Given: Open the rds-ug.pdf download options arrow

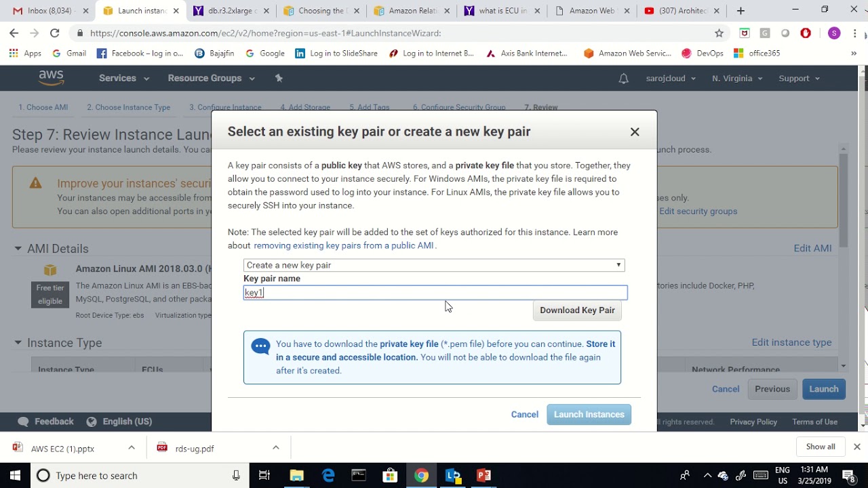Looking at the screenshot, I should [275, 447].
